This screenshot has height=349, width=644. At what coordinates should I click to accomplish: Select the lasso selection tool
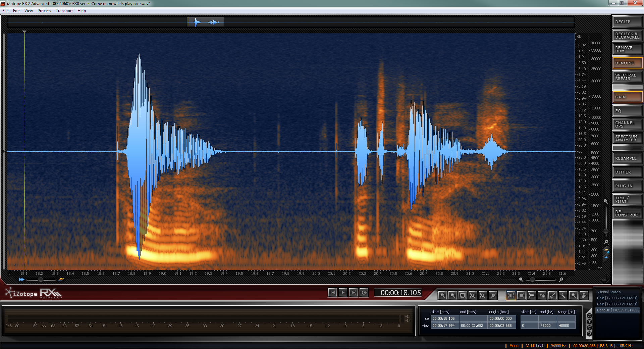[x=542, y=295]
